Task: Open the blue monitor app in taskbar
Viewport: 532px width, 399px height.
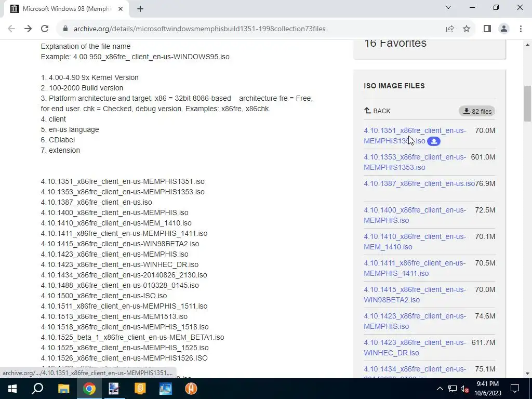Action: pos(166,389)
